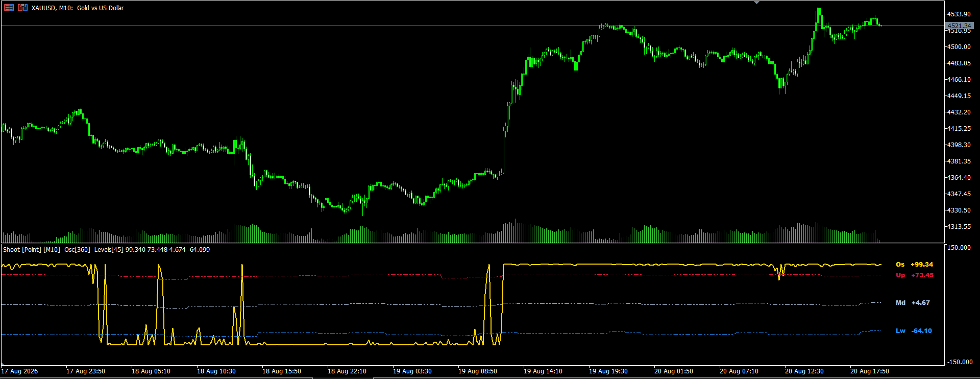Click the -150.000 indicator scale label

pyautogui.click(x=960, y=362)
